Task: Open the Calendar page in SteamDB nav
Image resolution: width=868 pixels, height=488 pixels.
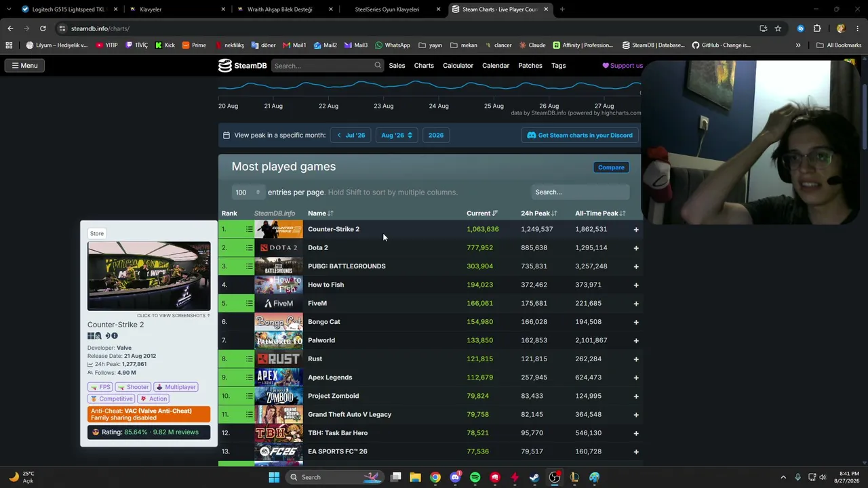Action: click(496, 66)
